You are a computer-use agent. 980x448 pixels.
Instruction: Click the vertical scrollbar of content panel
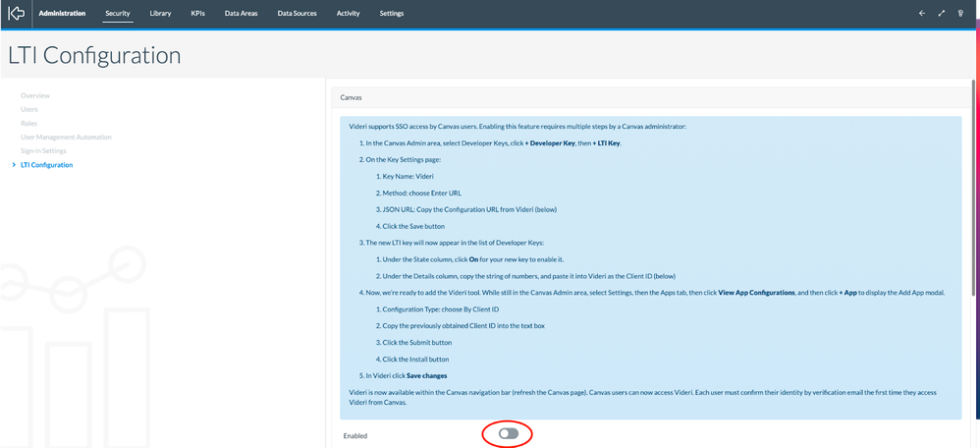coord(972,188)
